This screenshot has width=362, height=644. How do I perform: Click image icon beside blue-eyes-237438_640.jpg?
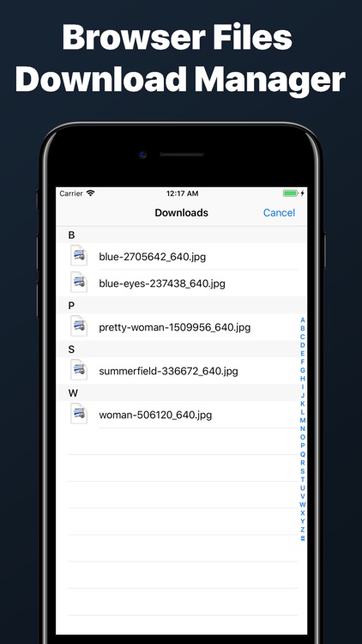(79, 283)
